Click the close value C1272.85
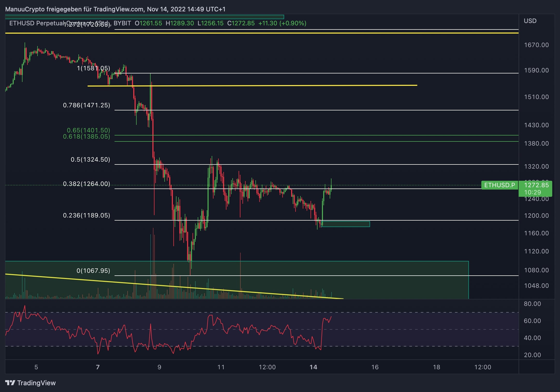This screenshot has height=392, width=560. pos(241,23)
